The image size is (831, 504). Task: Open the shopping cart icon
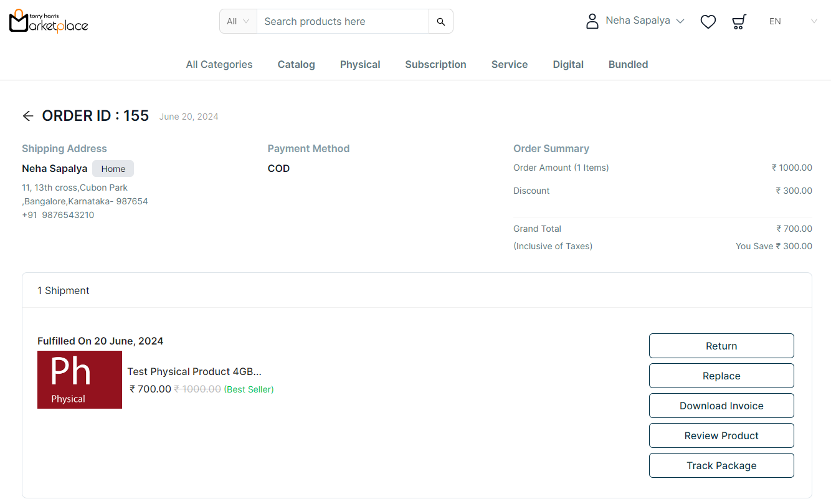click(739, 22)
